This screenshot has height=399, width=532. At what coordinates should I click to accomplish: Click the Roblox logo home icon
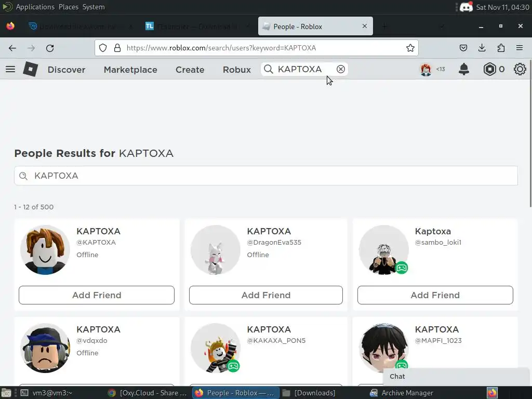(x=30, y=69)
